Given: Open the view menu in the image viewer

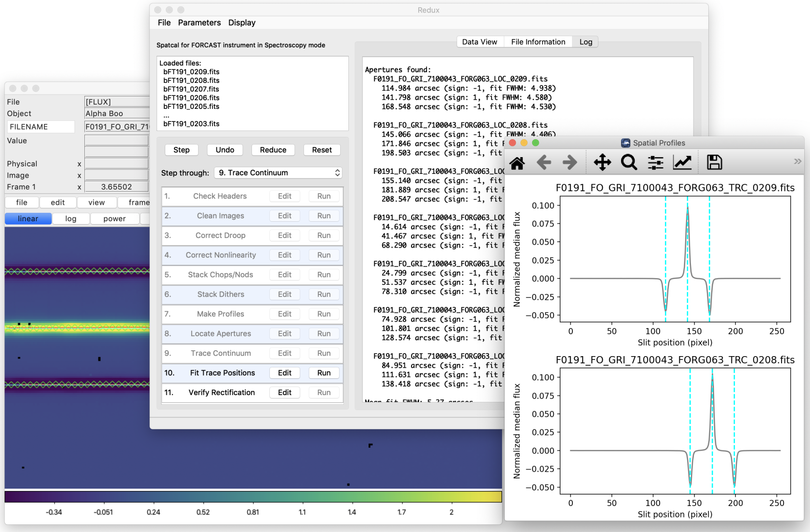Looking at the screenshot, I should coord(96,202).
